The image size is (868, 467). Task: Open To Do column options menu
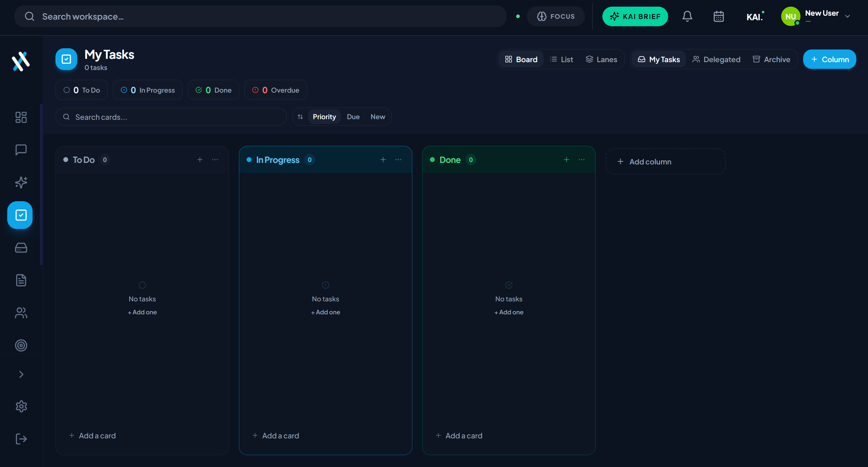pyautogui.click(x=215, y=160)
